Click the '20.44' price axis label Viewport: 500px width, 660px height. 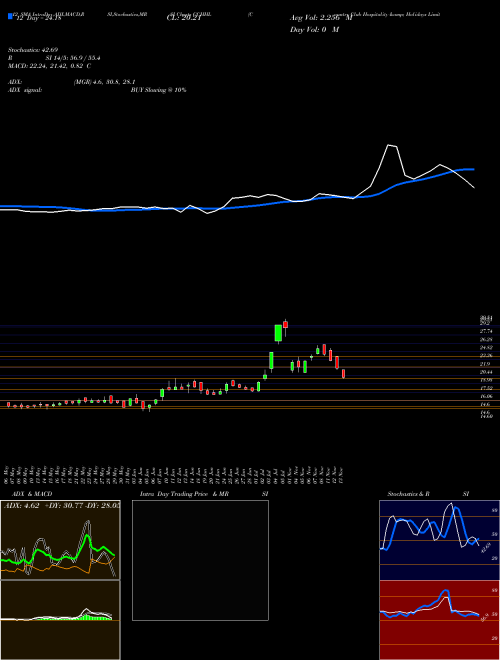(486, 372)
